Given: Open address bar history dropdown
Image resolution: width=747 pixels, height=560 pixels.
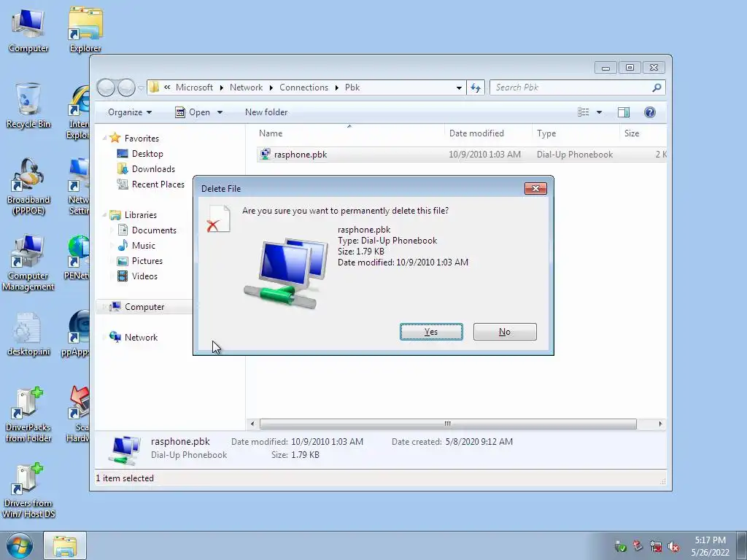Looking at the screenshot, I should click(x=459, y=87).
